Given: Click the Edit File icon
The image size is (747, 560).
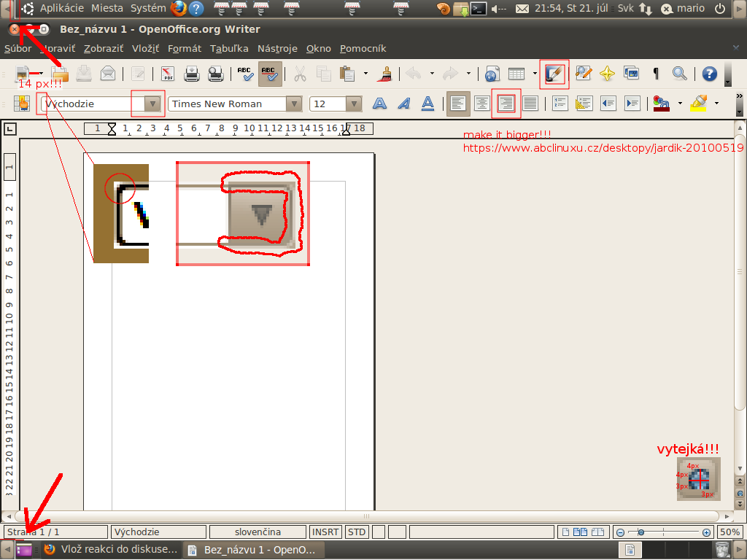Looking at the screenshot, I should pos(138,74).
